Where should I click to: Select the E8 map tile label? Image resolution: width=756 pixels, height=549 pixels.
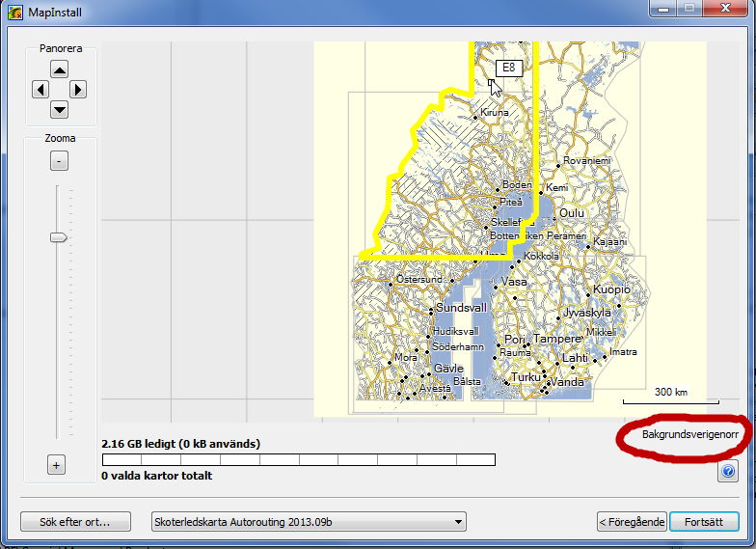508,68
